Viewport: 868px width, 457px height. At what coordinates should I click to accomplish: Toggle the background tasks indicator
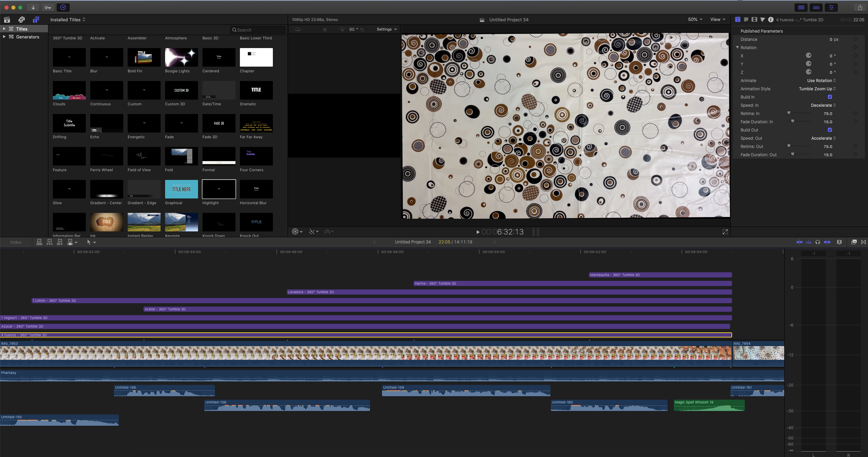click(x=63, y=7)
